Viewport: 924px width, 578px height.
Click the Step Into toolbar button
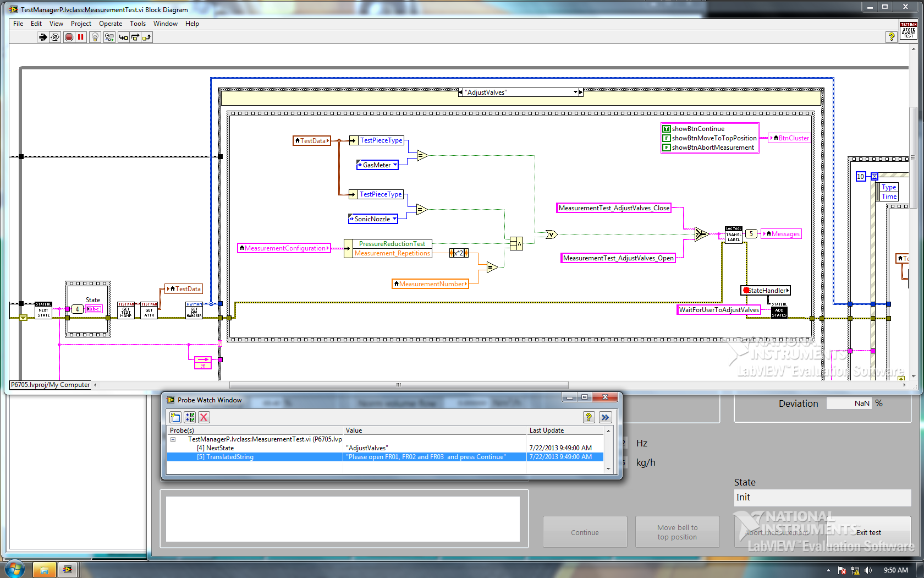pos(123,37)
